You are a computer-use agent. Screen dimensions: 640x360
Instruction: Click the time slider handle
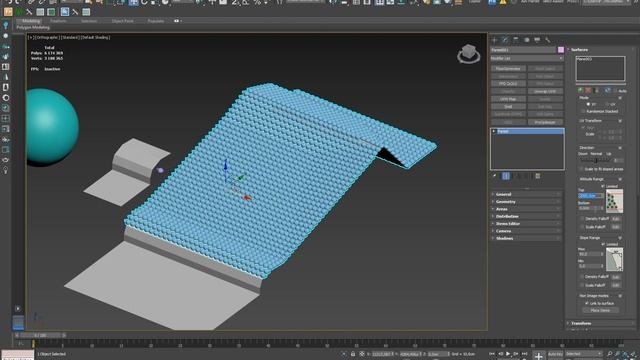click(40, 336)
